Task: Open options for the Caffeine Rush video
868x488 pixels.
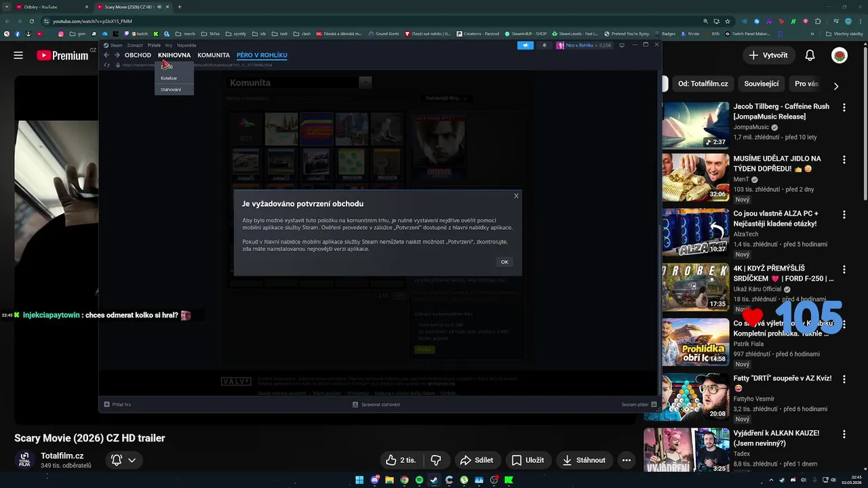Action: coord(844,108)
